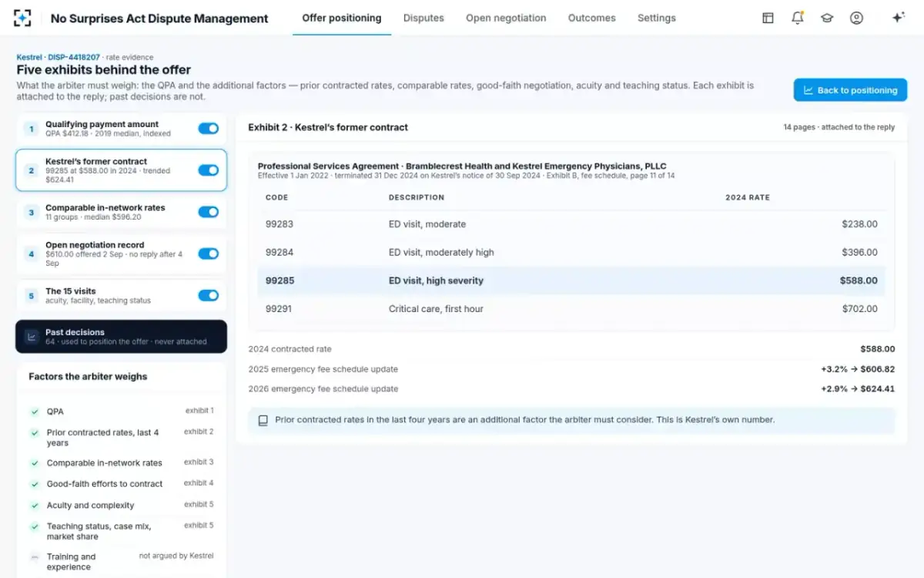
Task: Toggle The 15 visits exhibit switch
Action: coord(209,295)
